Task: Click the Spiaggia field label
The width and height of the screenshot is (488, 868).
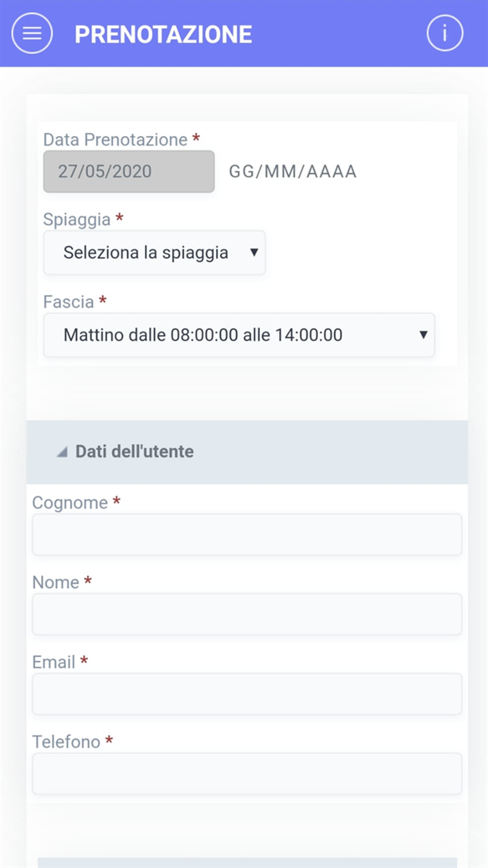Action: (x=77, y=220)
